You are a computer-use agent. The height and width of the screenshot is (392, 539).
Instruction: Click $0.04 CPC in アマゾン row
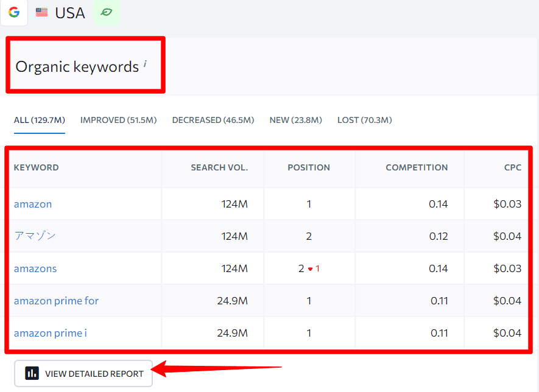pos(507,236)
